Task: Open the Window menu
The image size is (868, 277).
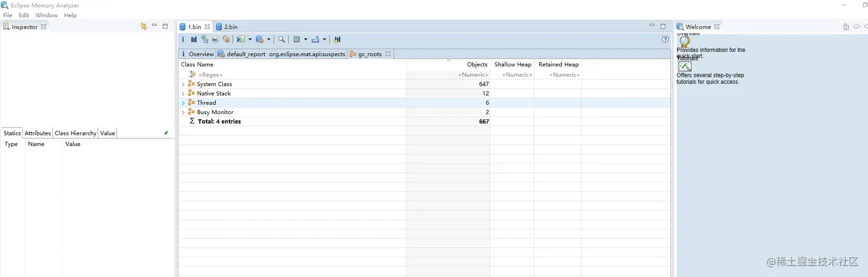Action: coord(46,15)
